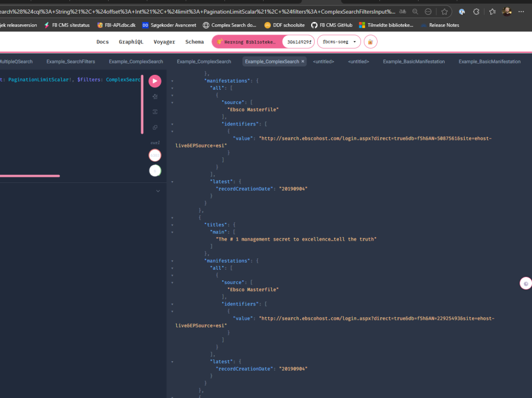The width and height of the screenshot is (532, 398).
Task: Open the browser extensions puzzle icon
Action: [476, 11]
